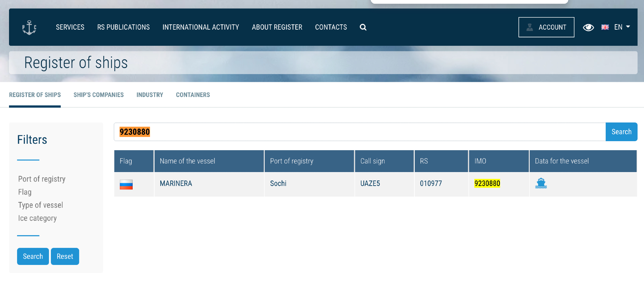The image size is (644, 302).
Task: Click the anchor logo in the header
Action: click(x=29, y=27)
